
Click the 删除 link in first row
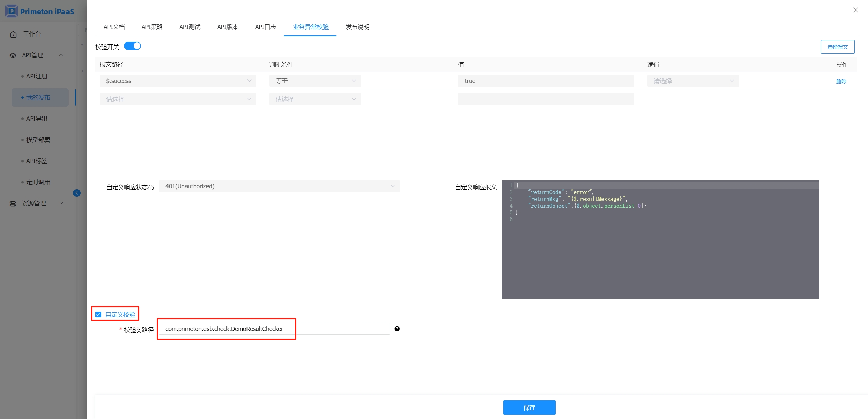click(x=841, y=81)
